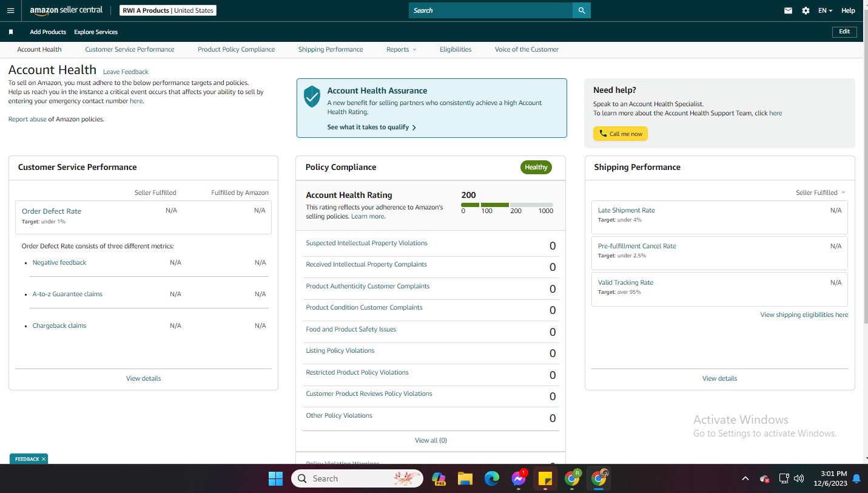Image resolution: width=868 pixels, height=493 pixels.
Task: Click the Amazon Seller Central logo
Action: coord(66,10)
